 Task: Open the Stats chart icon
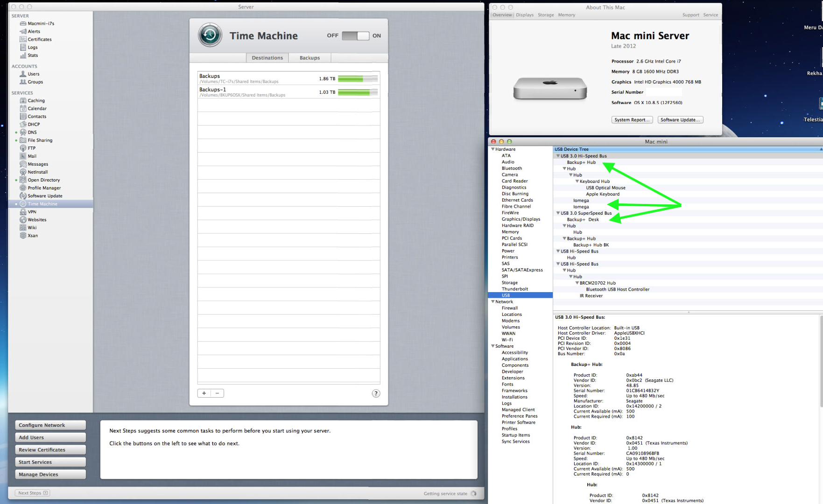(x=23, y=55)
